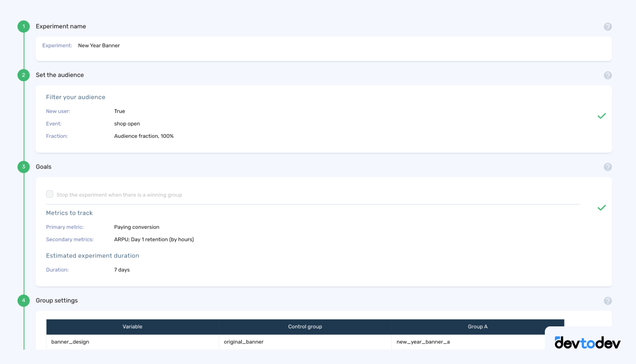This screenshot has height=364, width=636.
Task: Open help for the Goals section
Action: coord(607,166)
